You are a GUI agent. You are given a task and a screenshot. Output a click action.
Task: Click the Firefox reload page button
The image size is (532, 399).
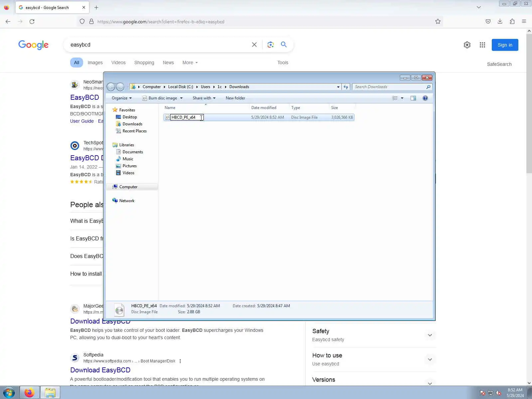(32, 22)
